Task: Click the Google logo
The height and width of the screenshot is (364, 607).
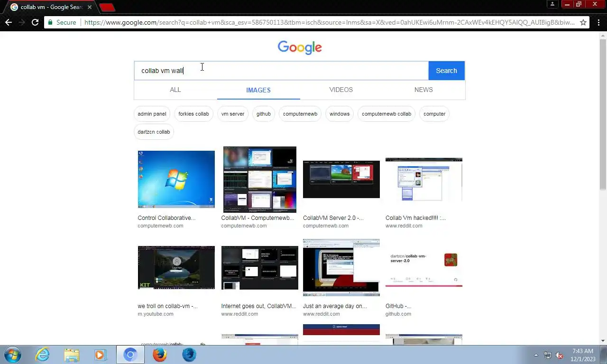Action: pyautogui.click(x=300, y=47)
